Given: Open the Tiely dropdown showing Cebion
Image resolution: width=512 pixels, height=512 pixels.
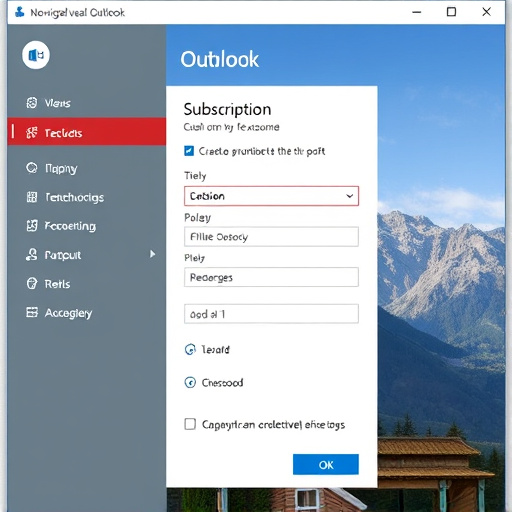Looking at the screenshot, I should point(271,196).
